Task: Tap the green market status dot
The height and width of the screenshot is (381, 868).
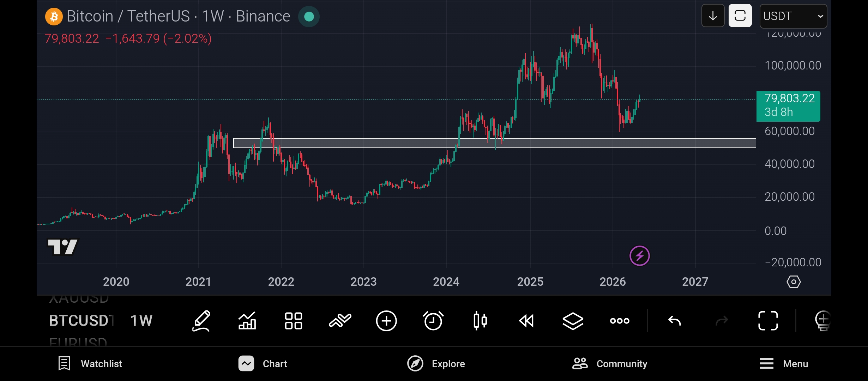Action: coord(309,17)
